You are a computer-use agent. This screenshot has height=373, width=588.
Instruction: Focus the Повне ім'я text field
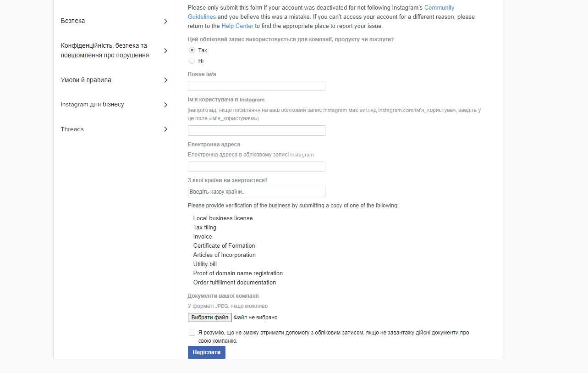256,86
